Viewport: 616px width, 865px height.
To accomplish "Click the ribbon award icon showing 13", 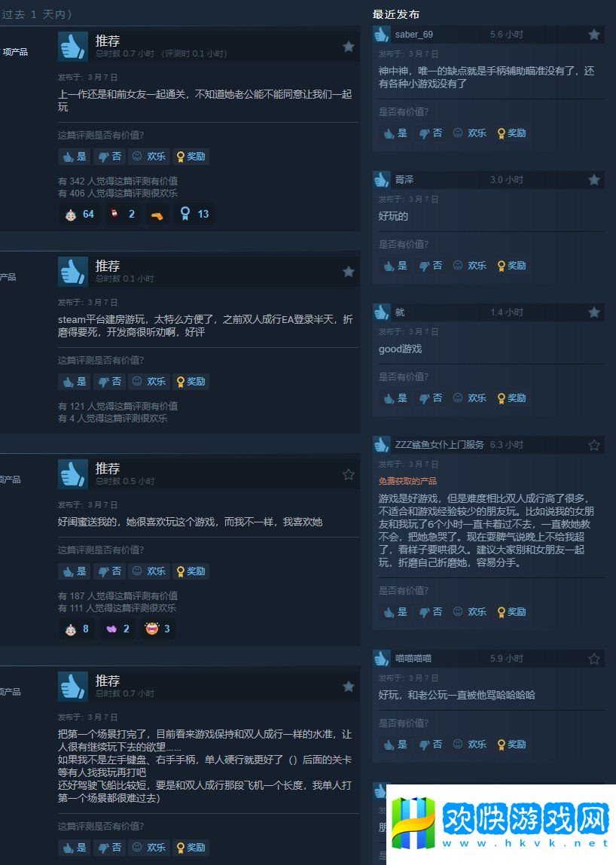I will [194, 214].
